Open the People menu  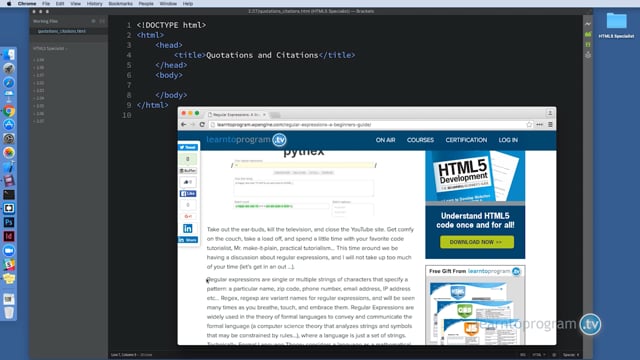point(146,3)
